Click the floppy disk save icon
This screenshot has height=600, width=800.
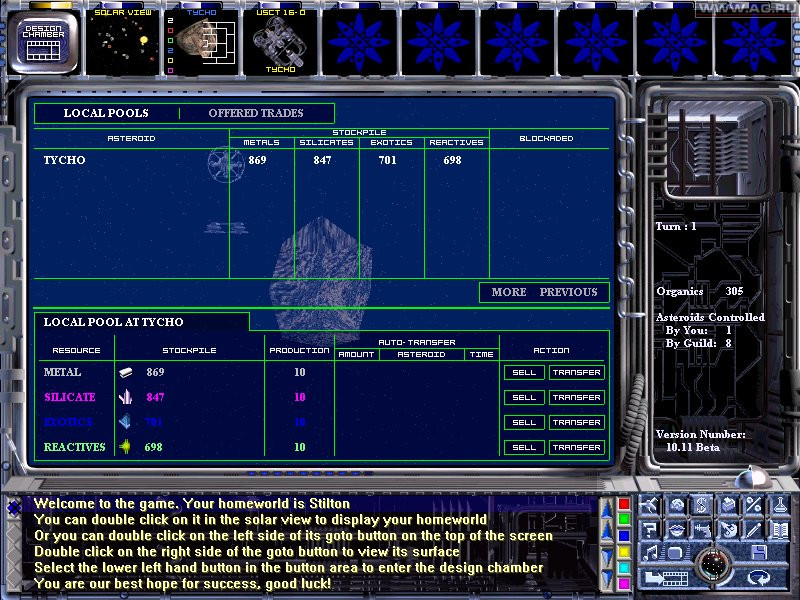(759, 553)
